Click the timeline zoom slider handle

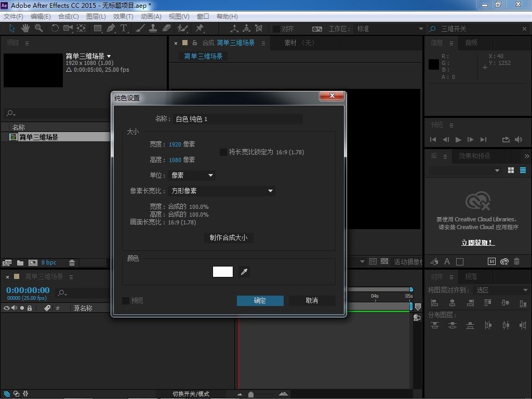(251, 394)
